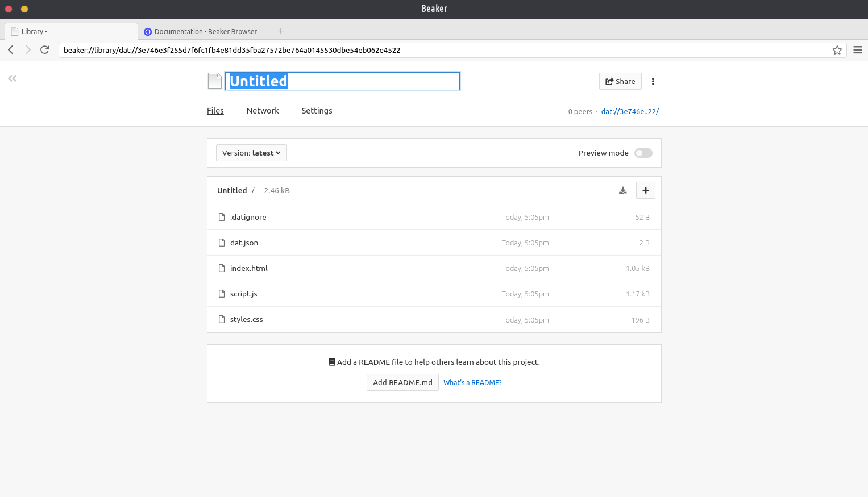
Task: Collapse the sidebar with double chevron
Action: pyautogui.click(x=13, y=78)
